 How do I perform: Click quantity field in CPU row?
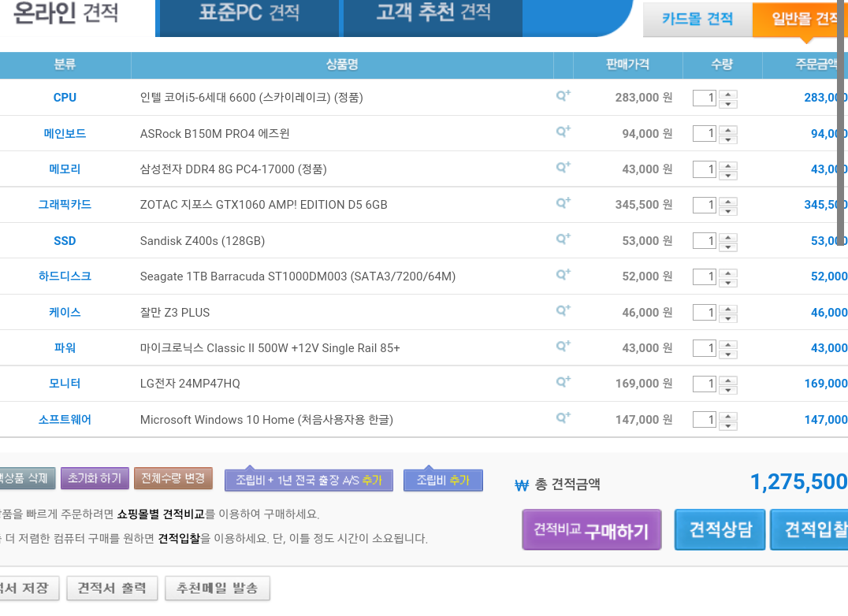pos(705,98)
